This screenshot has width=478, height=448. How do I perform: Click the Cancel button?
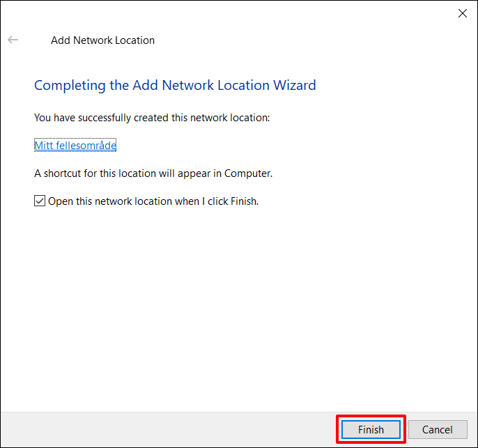pyautogui.click(x=438, y=429)
